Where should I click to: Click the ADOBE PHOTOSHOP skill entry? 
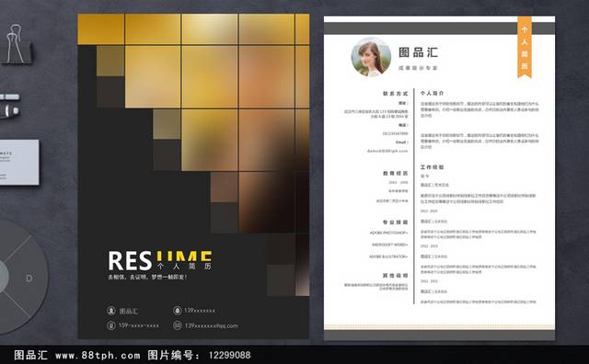click(x=388, y=233)
